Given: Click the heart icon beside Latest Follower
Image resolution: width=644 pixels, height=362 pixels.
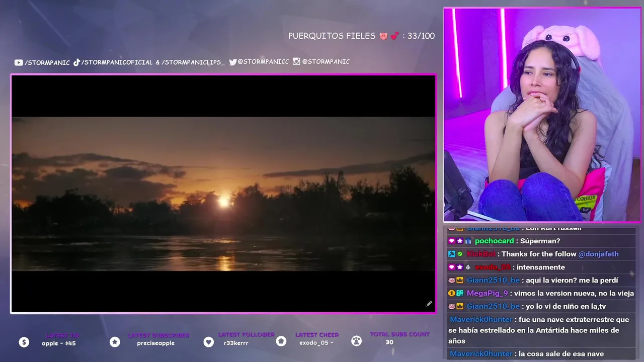Looking at the screenshot, I should (x=208, y=342).
